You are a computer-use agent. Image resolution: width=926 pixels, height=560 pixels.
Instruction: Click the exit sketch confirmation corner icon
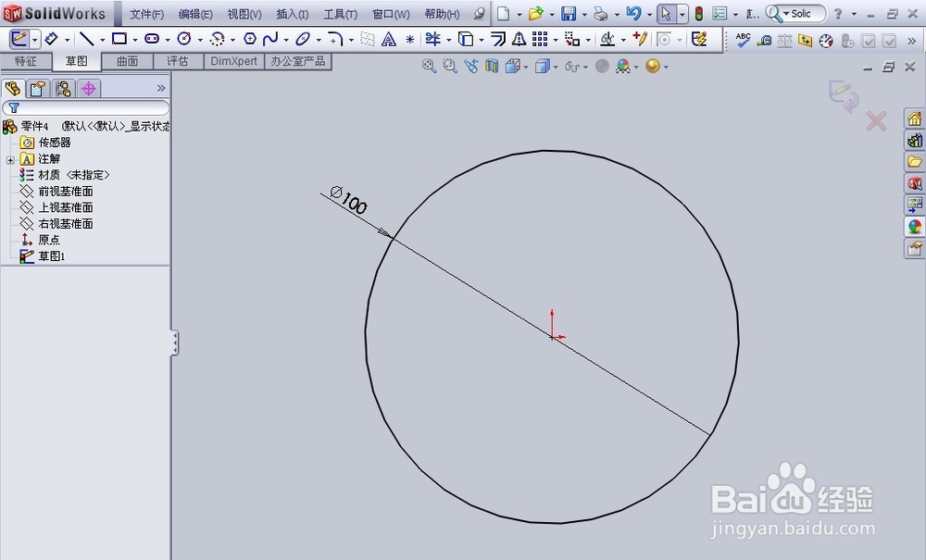tap(844, 96)
